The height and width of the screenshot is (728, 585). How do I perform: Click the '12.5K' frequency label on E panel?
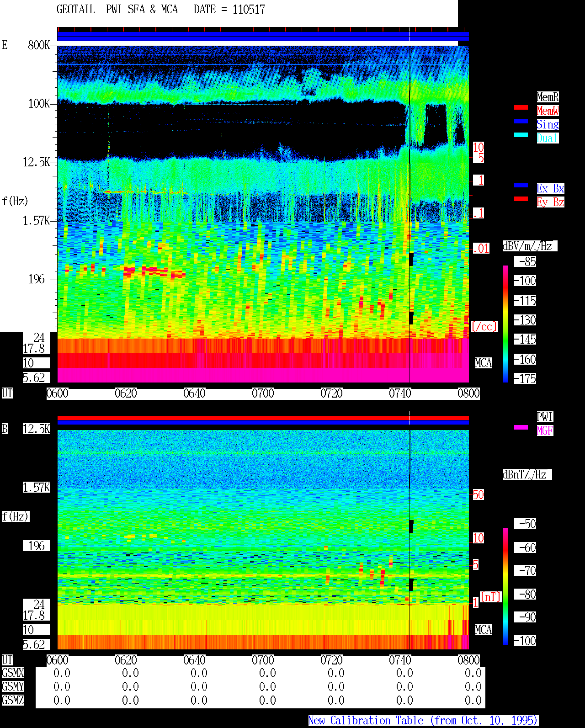(x=37, y=162)
